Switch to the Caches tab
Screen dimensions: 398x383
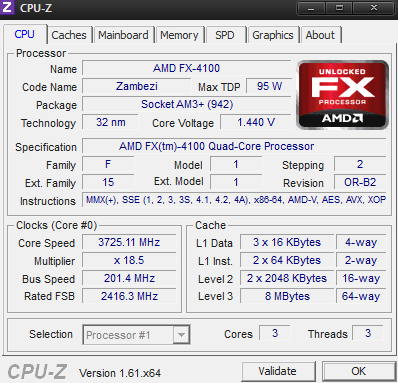coord(69,35)
